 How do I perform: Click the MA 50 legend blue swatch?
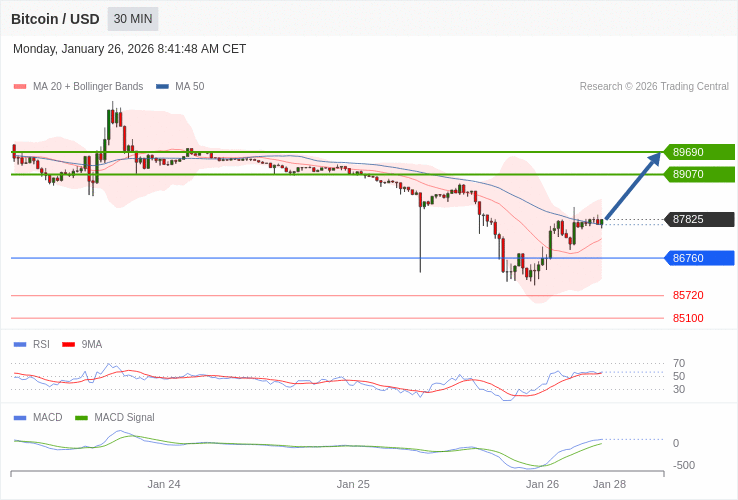coord(162,87)
